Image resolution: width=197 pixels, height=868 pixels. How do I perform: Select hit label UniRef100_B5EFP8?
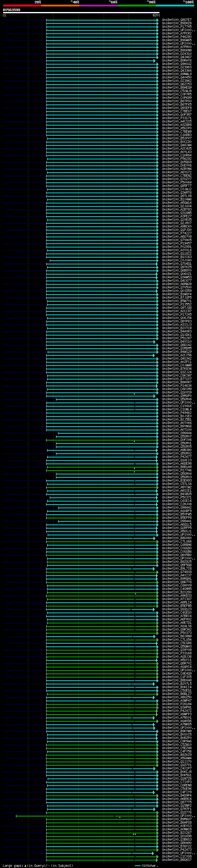click(177, 518)
